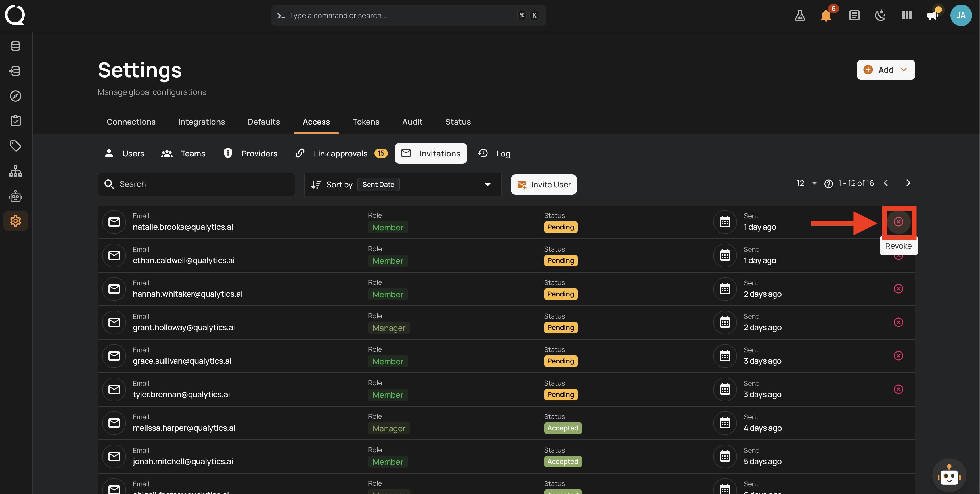Open the JA user avatar menu

961,15
